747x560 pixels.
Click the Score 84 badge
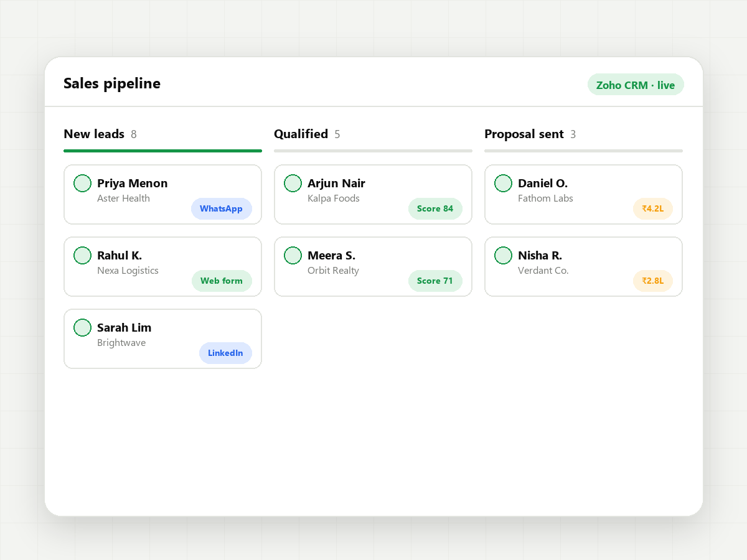(x=435, y=208)
